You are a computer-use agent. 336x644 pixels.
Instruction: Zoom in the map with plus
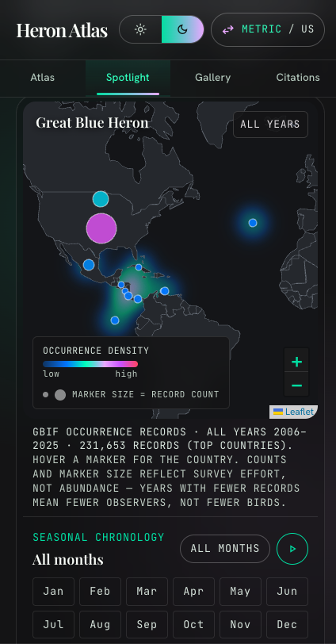(296, 362)
